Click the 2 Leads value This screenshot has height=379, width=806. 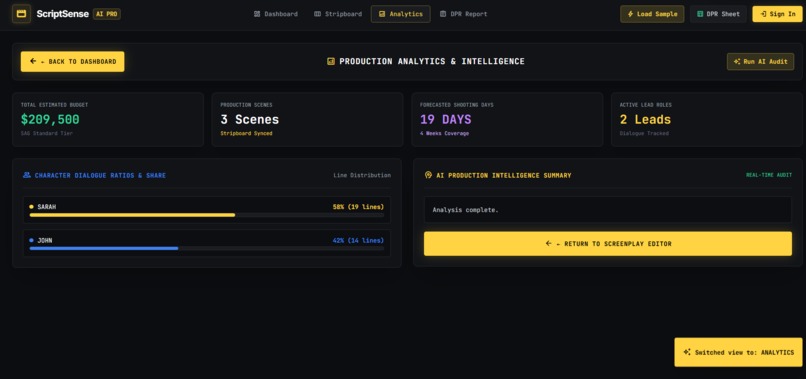(645, 120)
